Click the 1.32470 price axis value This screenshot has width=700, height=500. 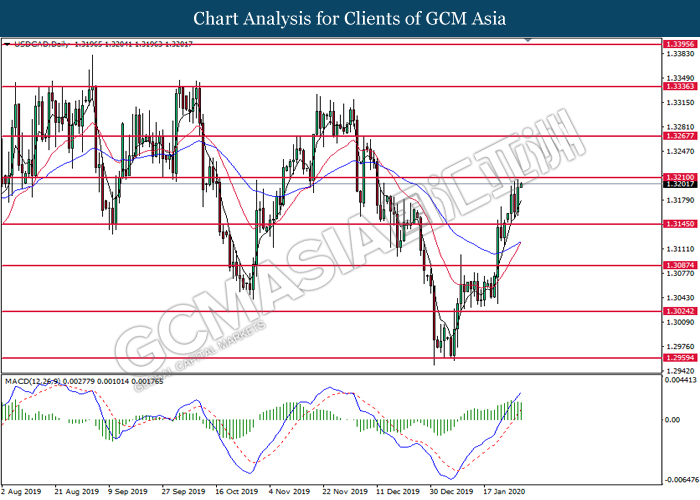(680, 152)
